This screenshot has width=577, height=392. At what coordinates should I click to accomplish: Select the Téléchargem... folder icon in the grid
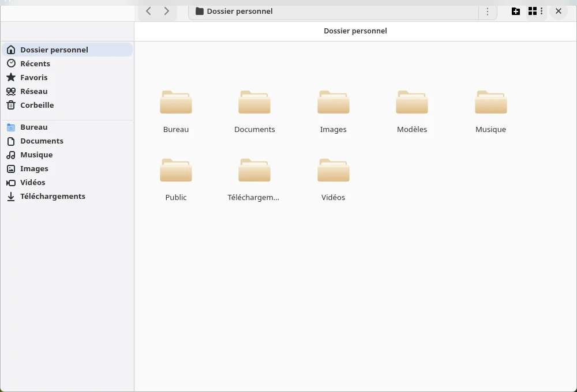click(x=254, y=170)
